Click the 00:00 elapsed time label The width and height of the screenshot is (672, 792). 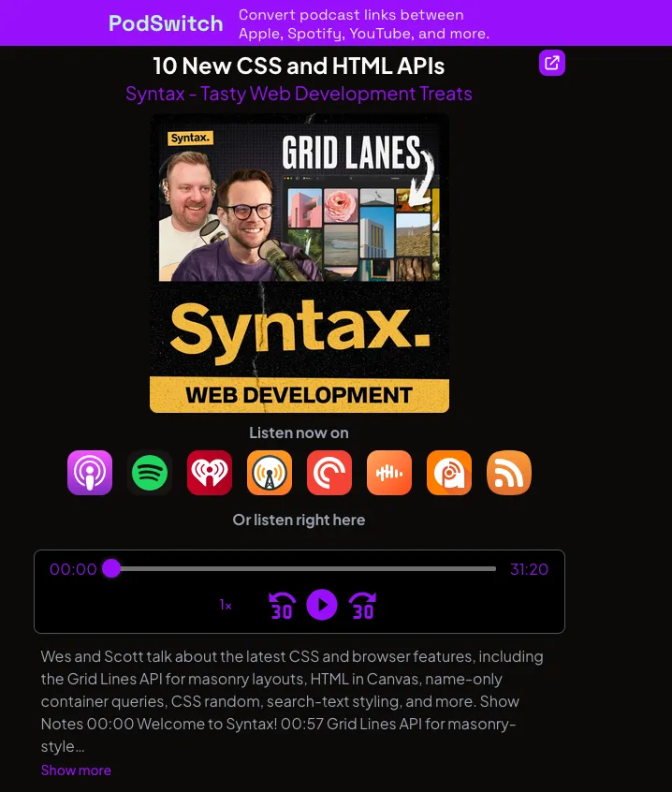pyautogui.click(x=73, y=569)
